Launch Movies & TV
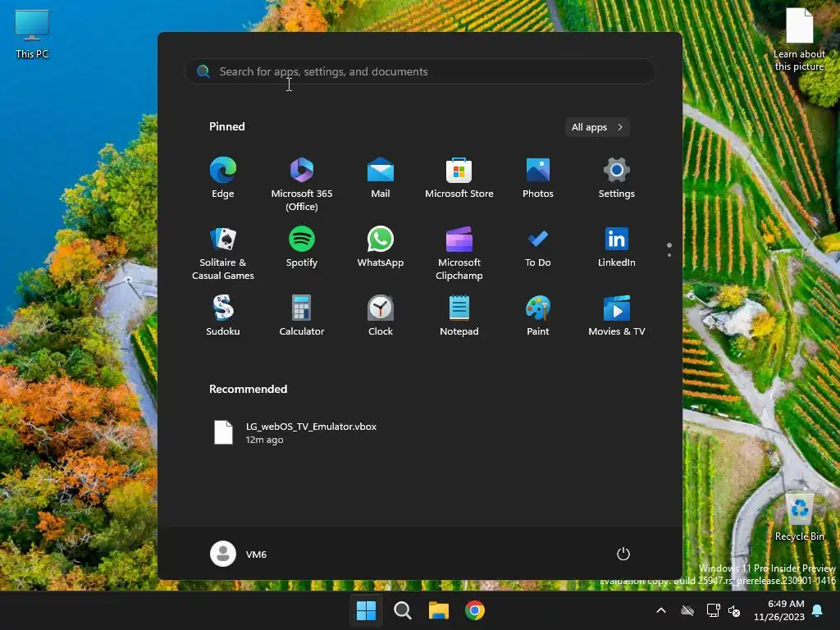This screenshot has width=840, height=630. tap(617, 316)
